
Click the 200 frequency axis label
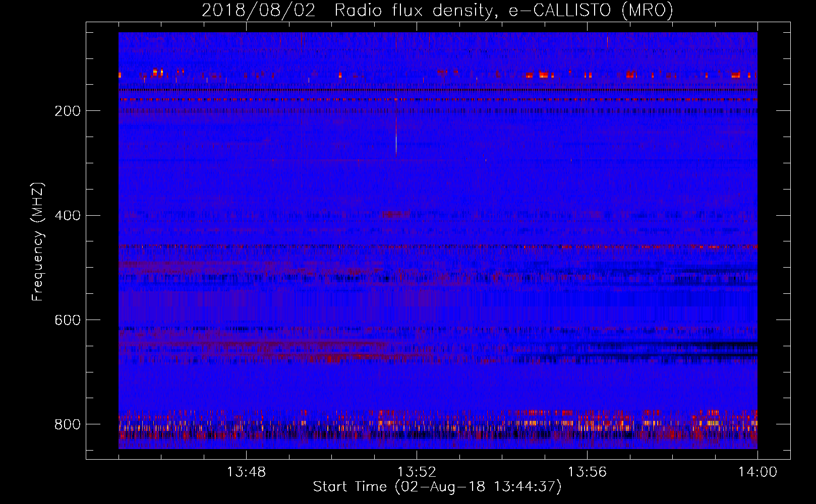[x=68, y=111]
